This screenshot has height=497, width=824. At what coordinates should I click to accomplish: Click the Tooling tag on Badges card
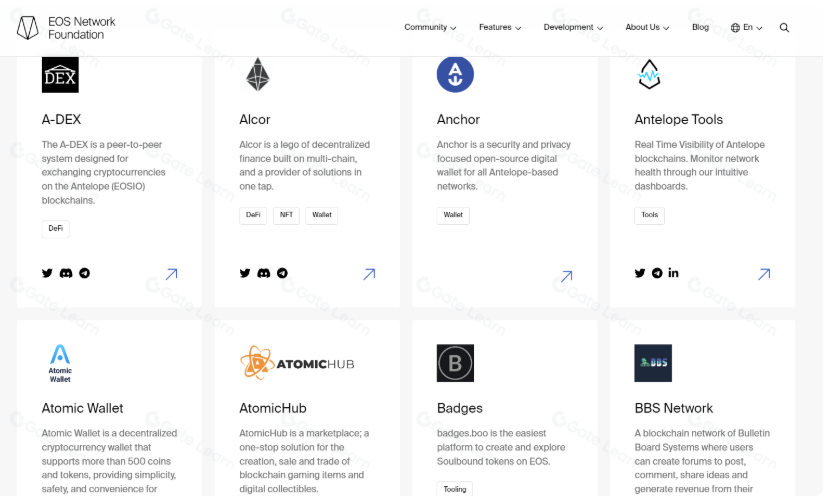[x=455, y=489]
